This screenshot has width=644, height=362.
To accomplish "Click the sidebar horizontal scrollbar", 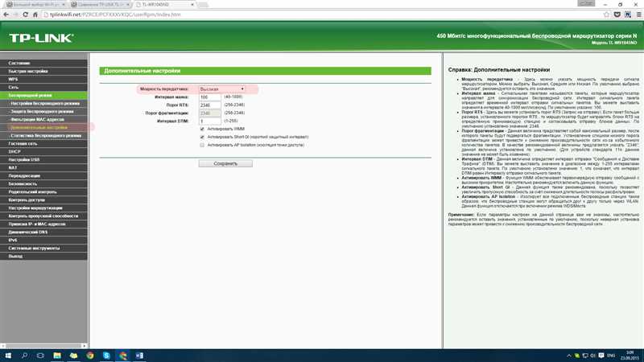I will tap(44, 346).
